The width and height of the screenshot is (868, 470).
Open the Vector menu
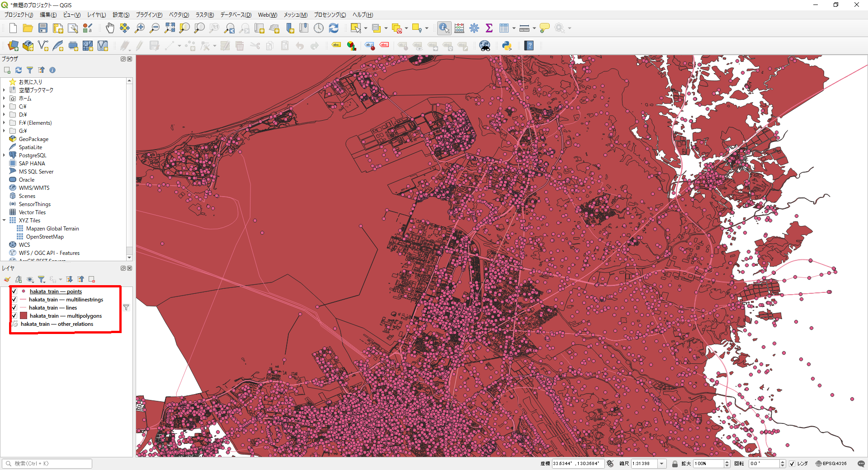(x=179, y=15)
